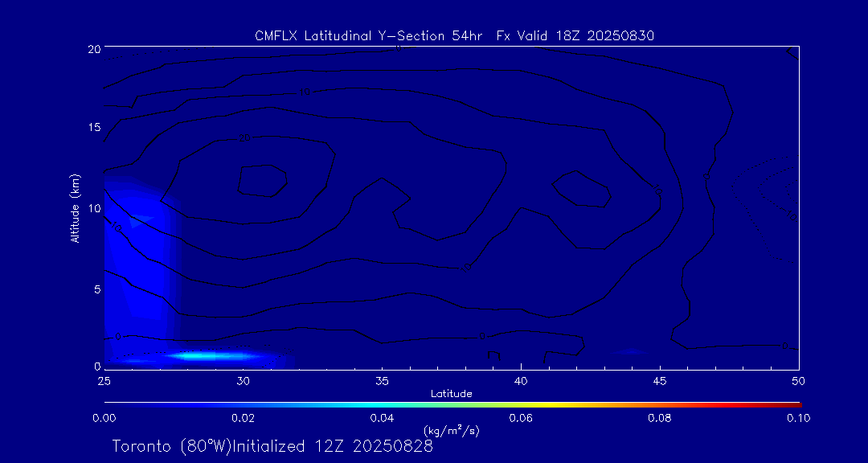Click the small faint blue patch near latitude 44
The image size is (868, 463).
[630, 352]
